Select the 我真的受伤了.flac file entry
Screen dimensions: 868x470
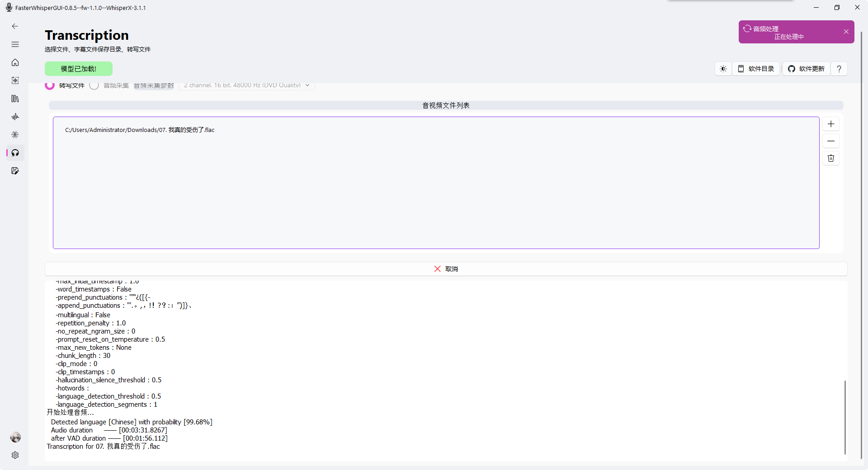[x=140, y=130]
